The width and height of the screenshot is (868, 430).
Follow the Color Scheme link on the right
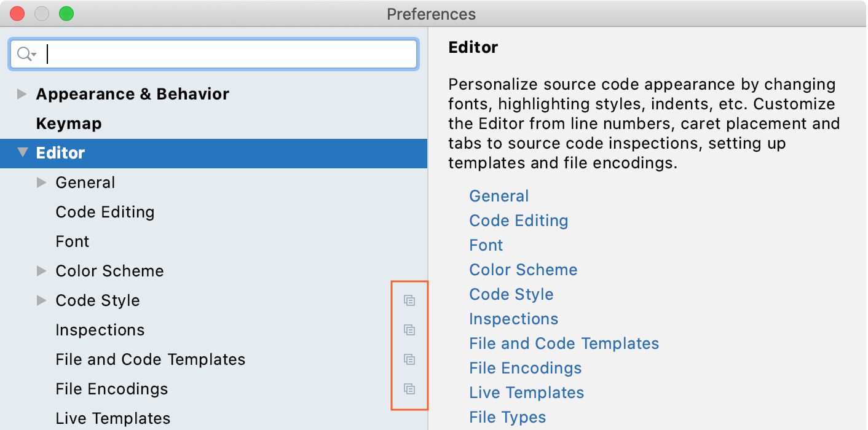pos(523,270)
